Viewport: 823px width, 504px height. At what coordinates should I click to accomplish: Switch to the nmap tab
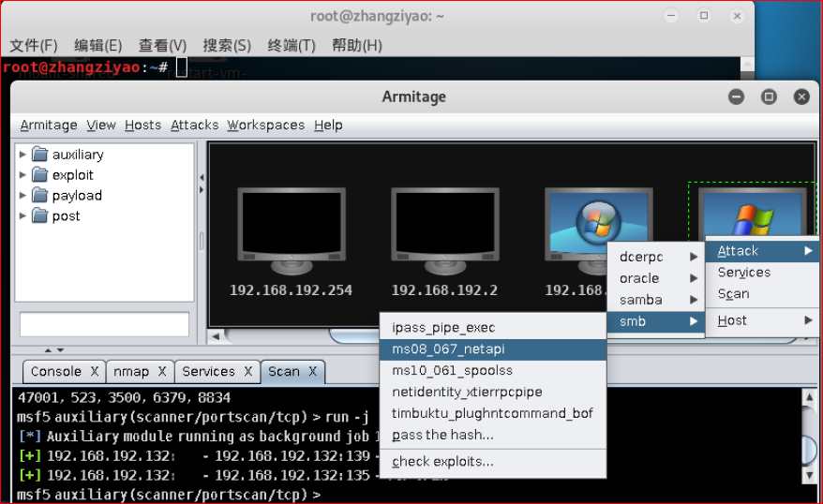(x=131, y=371)
